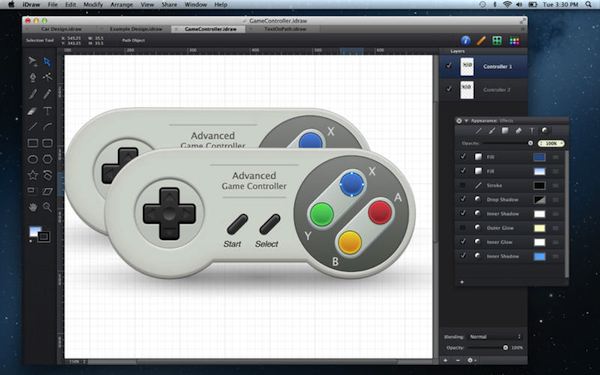Click the orange pencil toolbar icon
The width and height of the screenshot is (600, 375).
(481, 41)
